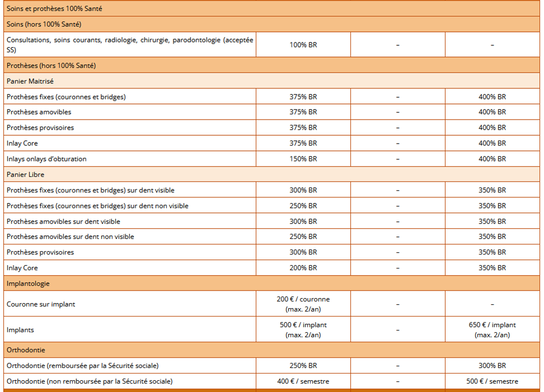Screen dimensions: 544x392
Task: Select the "Panier Maitrisé" subsection row
Action: (x=30, y=81)
